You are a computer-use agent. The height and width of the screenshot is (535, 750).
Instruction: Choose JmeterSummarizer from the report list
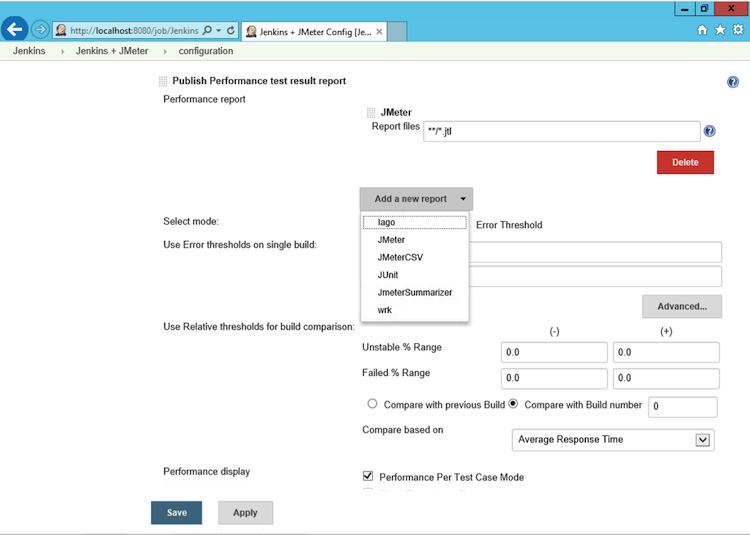[414, 292]
